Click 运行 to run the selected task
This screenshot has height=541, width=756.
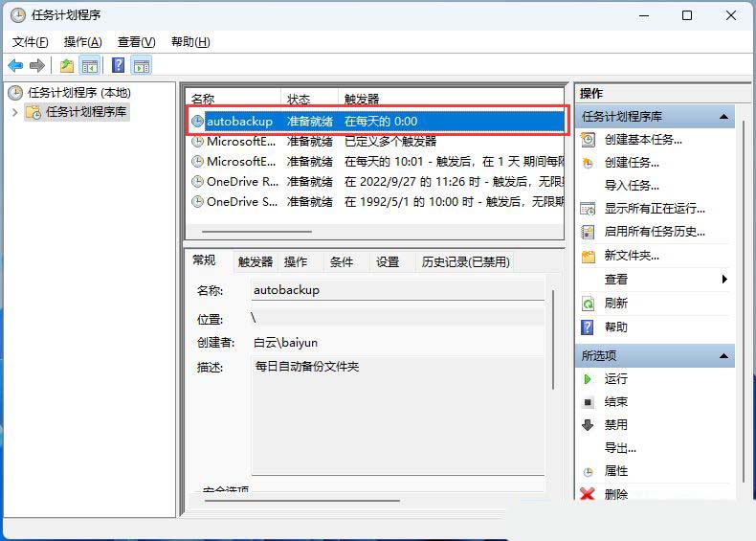click(x=616, y=379)
